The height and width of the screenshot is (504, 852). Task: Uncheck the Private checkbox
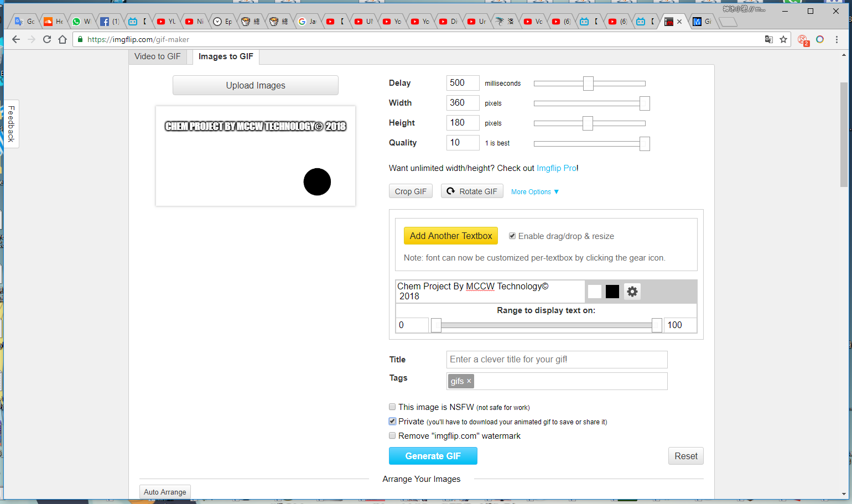392,421
